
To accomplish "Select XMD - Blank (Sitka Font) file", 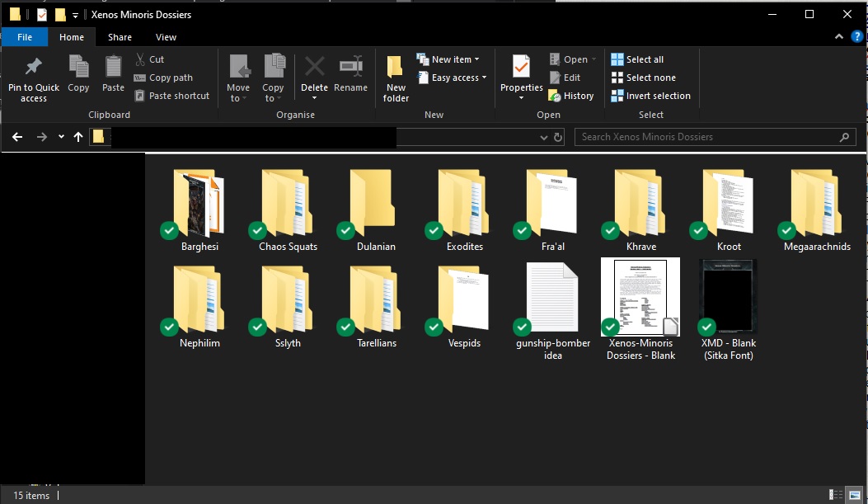I will click(x=729, y=310).
